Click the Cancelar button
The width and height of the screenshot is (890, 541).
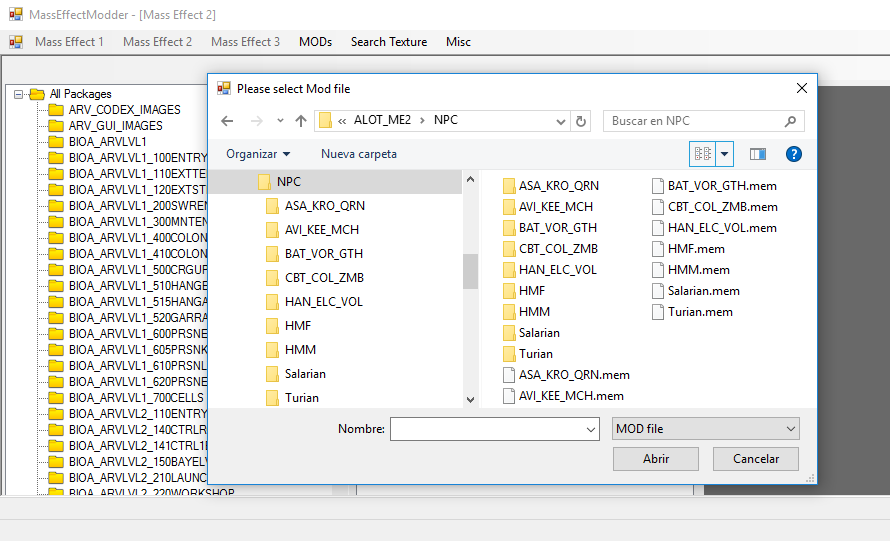[x=755, y=459]
